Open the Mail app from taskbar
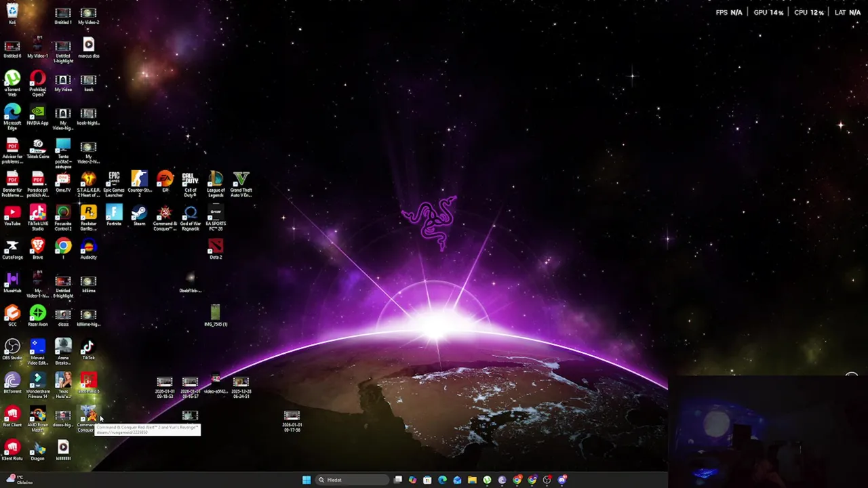Viewport: 868px width, 488px height. point(457,480)
